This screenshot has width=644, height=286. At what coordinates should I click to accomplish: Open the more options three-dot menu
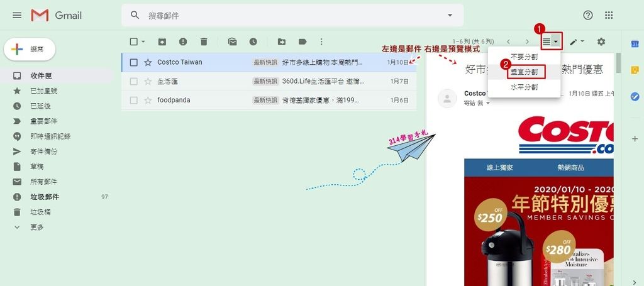[321, 41]
